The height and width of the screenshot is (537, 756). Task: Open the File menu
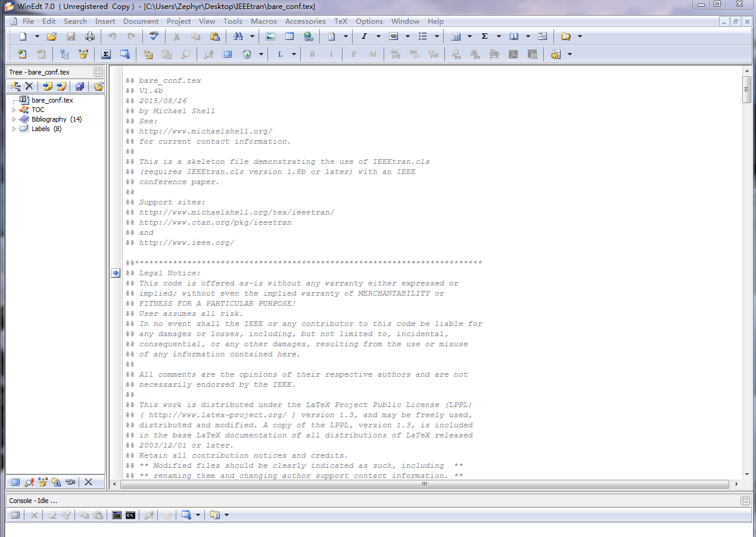point(28,21)
